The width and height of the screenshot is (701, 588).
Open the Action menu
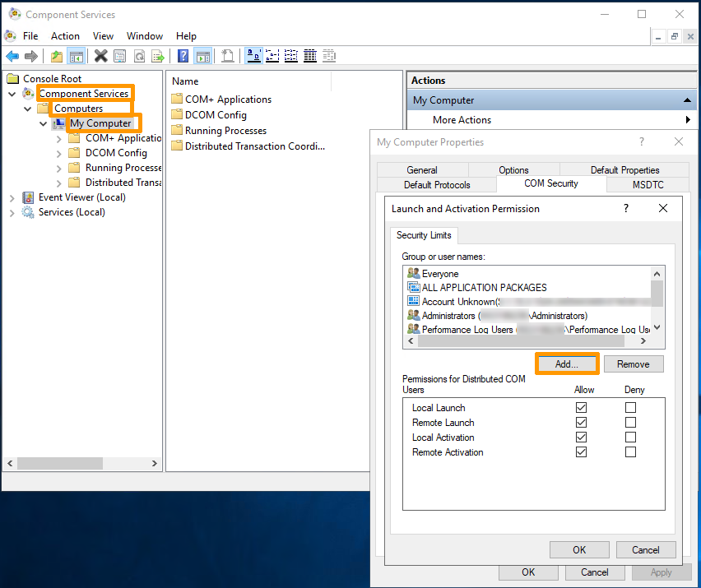(x=65, y=35)
